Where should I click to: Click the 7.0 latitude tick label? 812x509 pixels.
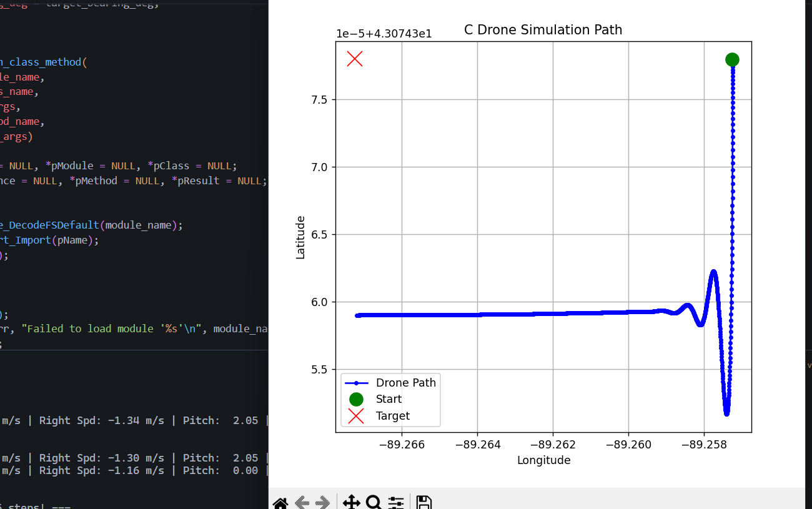point(320,167)
